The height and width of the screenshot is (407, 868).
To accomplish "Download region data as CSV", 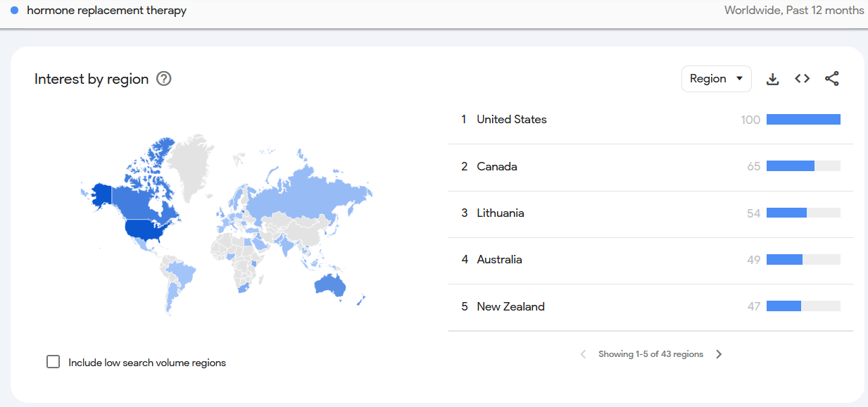I will pos(772,79).
